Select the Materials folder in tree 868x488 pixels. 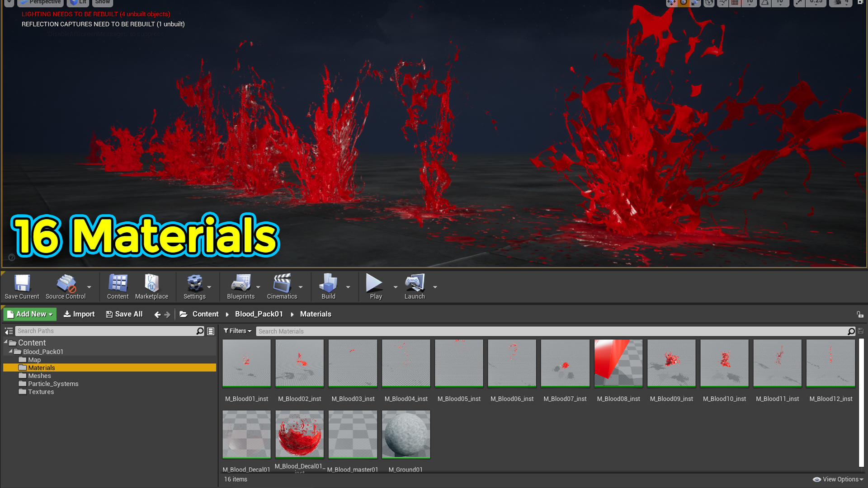click(x=41, y=368)
